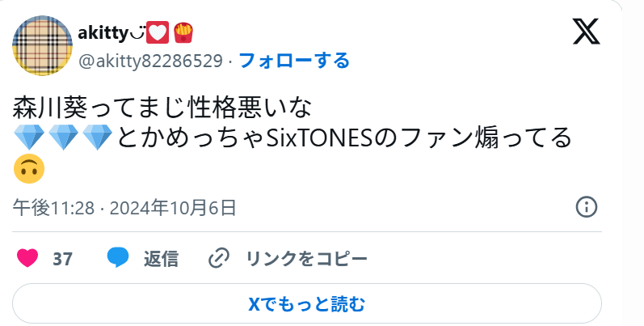This screenshot has width=644, height=326.
Task: Click the 午後11:28 2024年10月6日 timestamp
Action: coord(124,208)
